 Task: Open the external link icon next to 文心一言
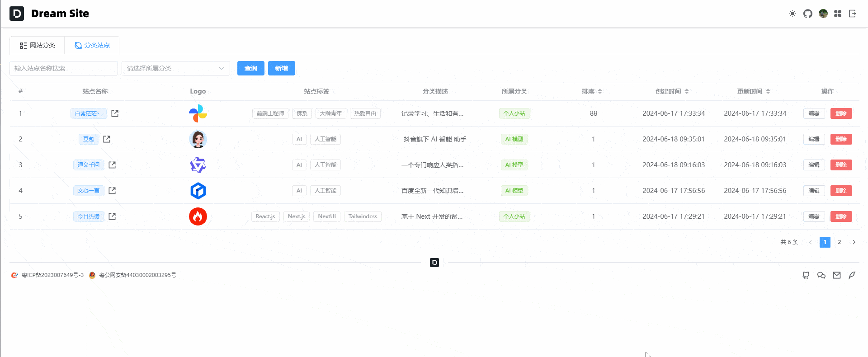(112, 191)
